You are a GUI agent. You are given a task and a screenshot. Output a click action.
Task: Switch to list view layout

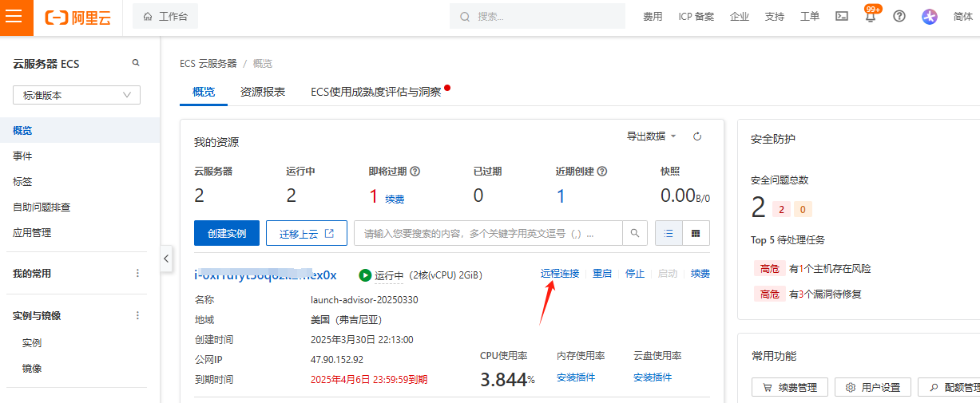(669, 233)
